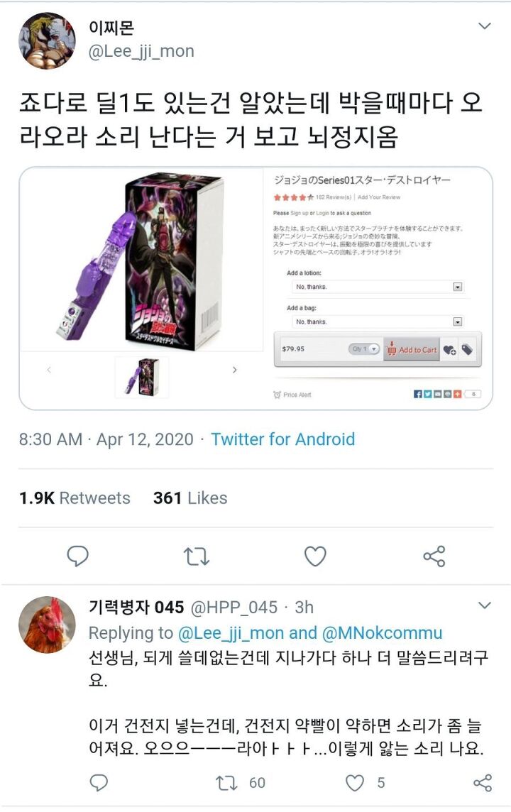The image size is (511, 812).
Task: Retweet the main tweet by Lee_jji_mon
Action: click(196, 556)
